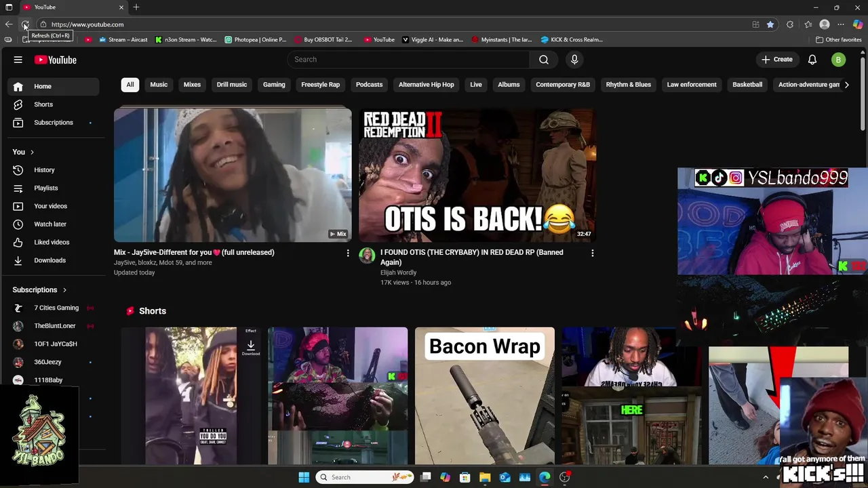The width and height of the screenshot is (868, 488).
Task: Expand the You section
Action: point(23,152)
